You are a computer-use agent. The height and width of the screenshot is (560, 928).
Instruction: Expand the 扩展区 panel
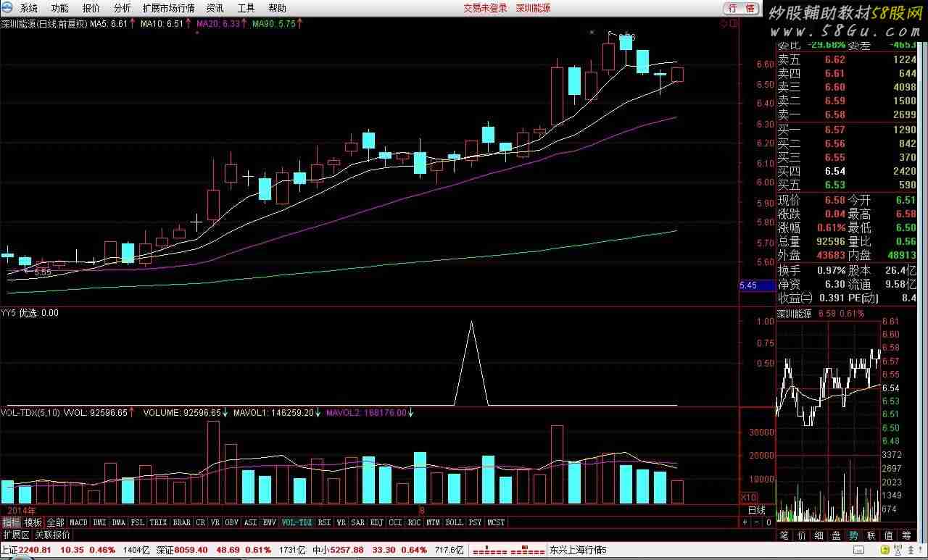(16, 535)
